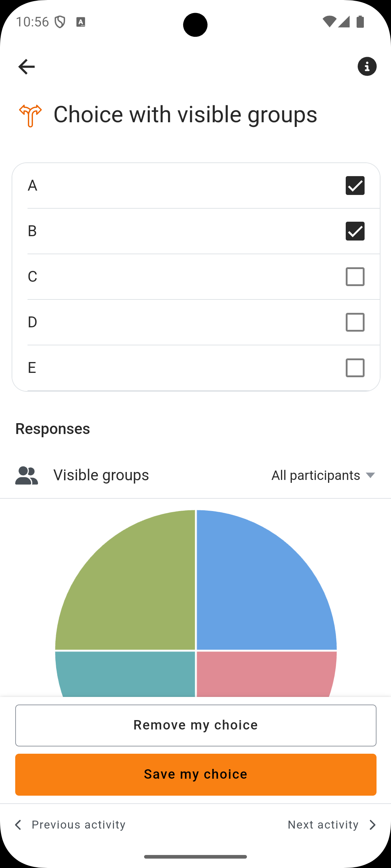Open the All participants group dropdown
The image size is (391, 868).
(x=323, y=475)
